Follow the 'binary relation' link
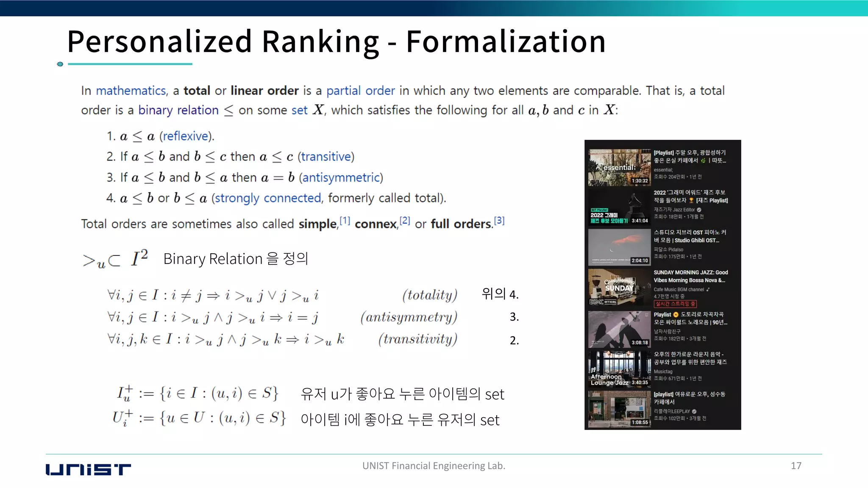The image size is (868, 488). tap(178, 110)
